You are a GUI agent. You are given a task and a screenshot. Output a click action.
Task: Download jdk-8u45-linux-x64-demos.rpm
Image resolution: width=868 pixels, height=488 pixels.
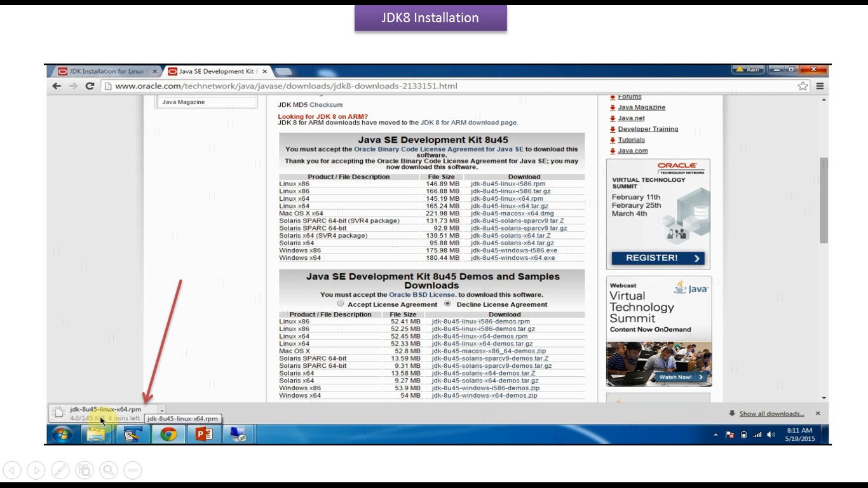(x=480, y=336)
